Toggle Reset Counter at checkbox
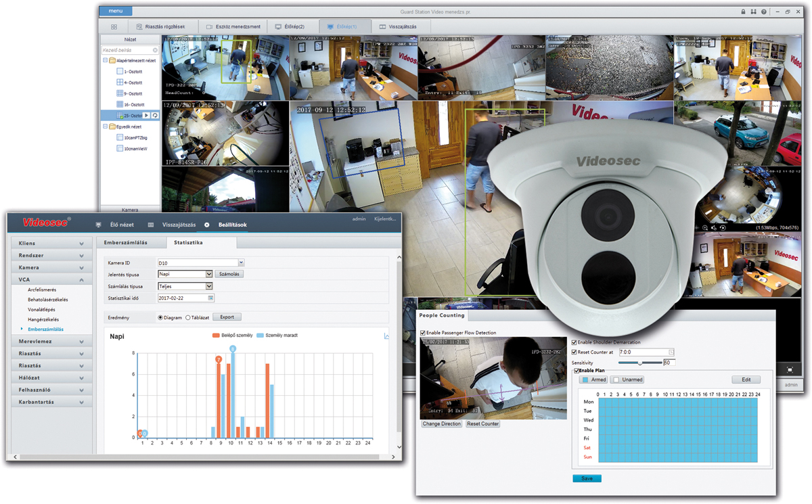 click(574, 352)
